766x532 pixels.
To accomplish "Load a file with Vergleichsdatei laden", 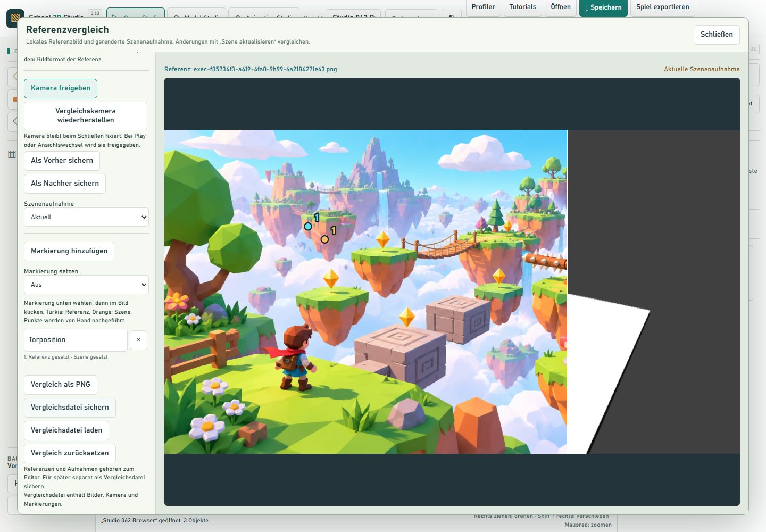I will click(66, 430).
